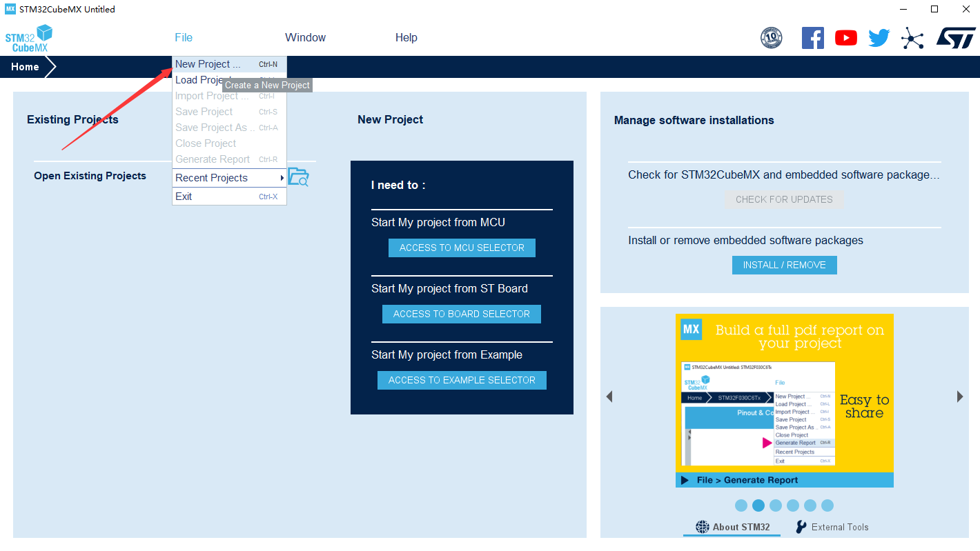The width and height of the screenshot is (980, 551).
Task: Choose New Project from File menu
Action: point(229,64)
